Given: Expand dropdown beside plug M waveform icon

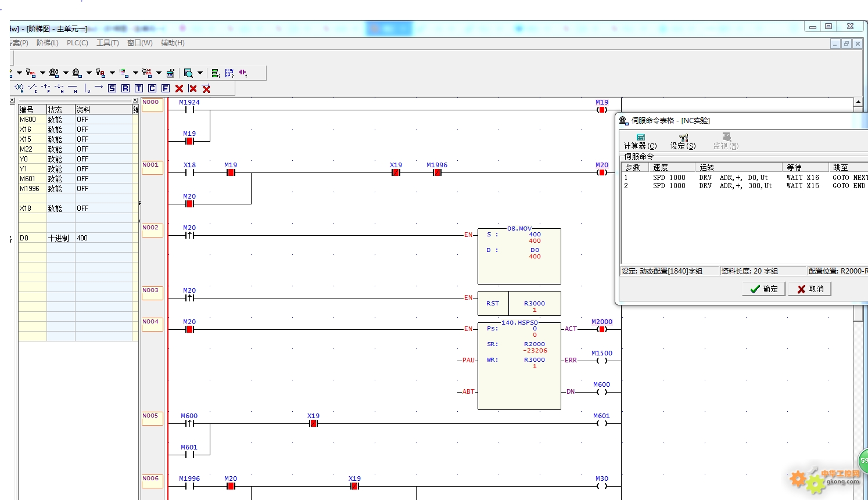Looking at the screenshot, I should click(159, 73).
